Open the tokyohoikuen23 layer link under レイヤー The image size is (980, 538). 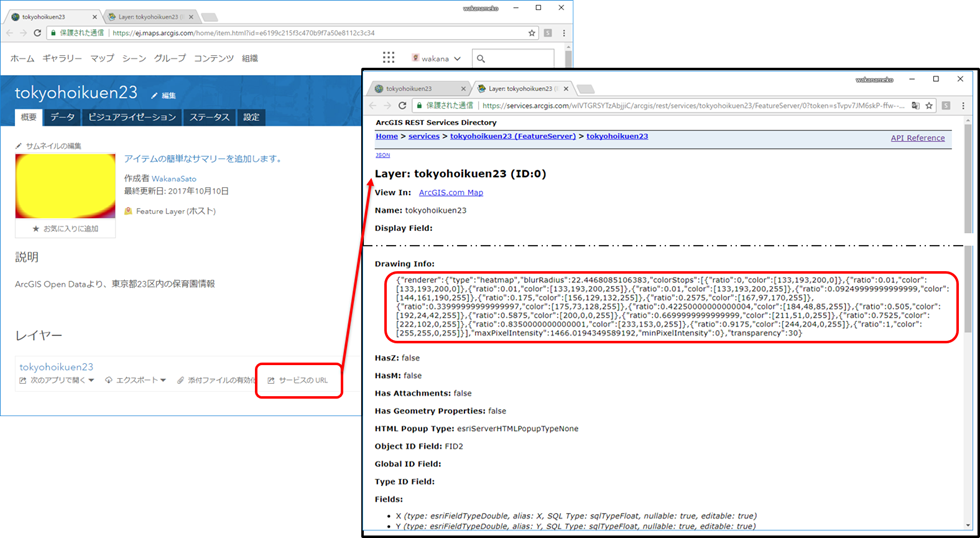pyautogui.click(x=57, y=367)
